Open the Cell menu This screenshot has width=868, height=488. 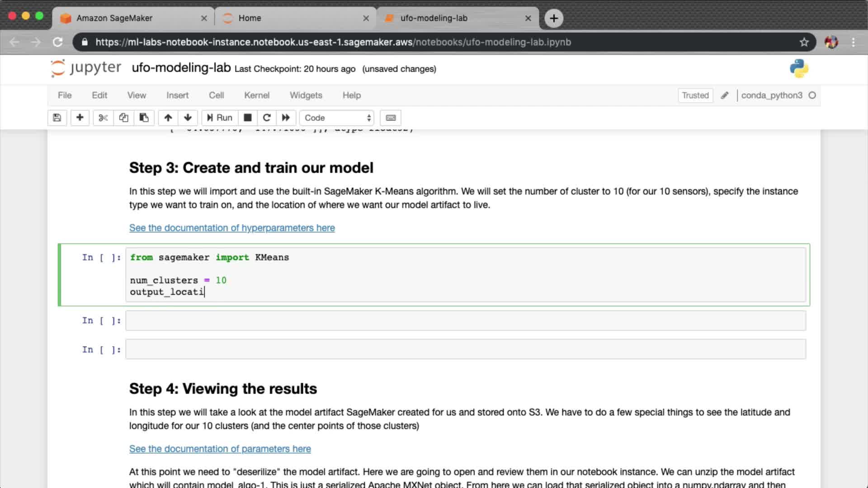pyautogui.click(x=216, y=95)
